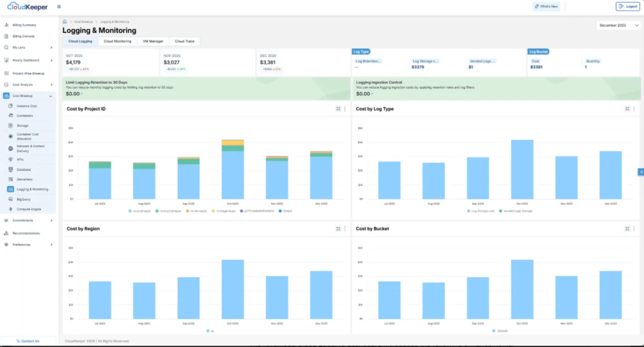
Task: Expand the Hourly Dashboard submenu chevron
Action: [x=51, y=60]
